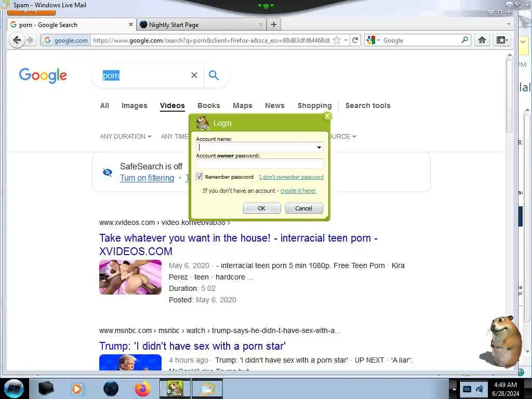The width and height of the screenshot is (532, 399).
Task: Select the Videos results tab
Action: tap(172, 105)
